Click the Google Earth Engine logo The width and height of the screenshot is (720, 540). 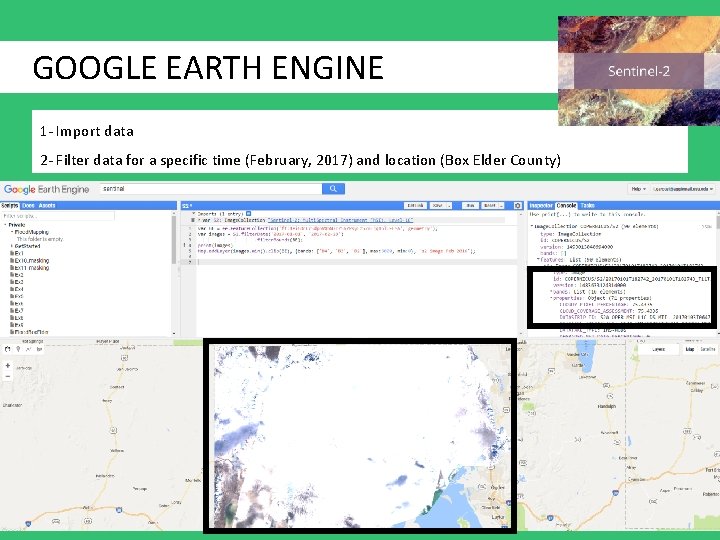point(46,189)
